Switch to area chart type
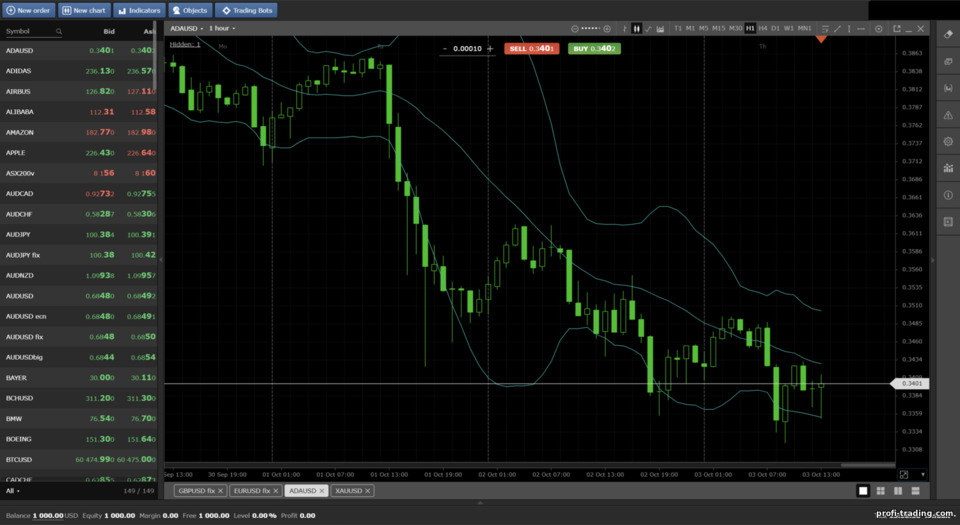Screen dimensions: 960x525 tap(660, 29)
